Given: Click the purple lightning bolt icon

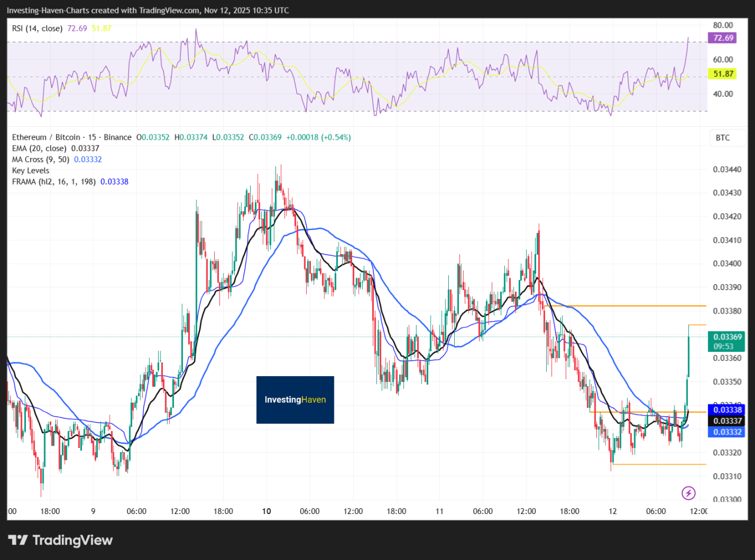Looking at the screenshot, I should (688, 493).
